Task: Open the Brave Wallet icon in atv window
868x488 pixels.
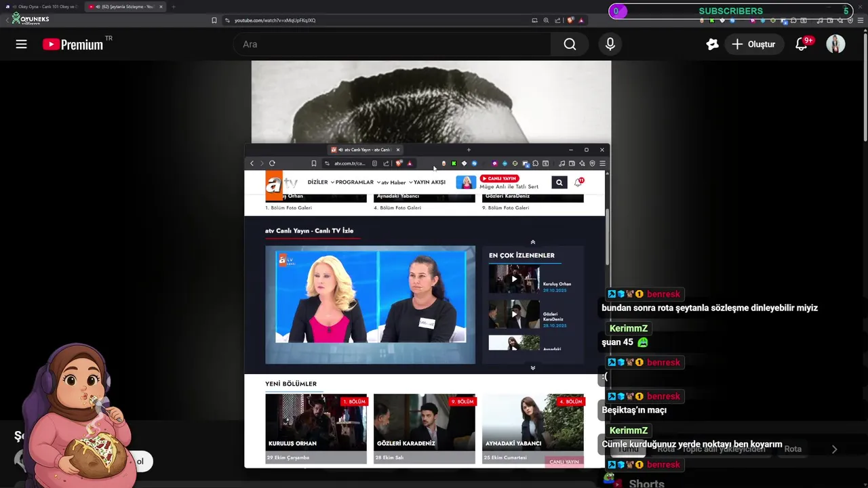Action: coord(572,163)
